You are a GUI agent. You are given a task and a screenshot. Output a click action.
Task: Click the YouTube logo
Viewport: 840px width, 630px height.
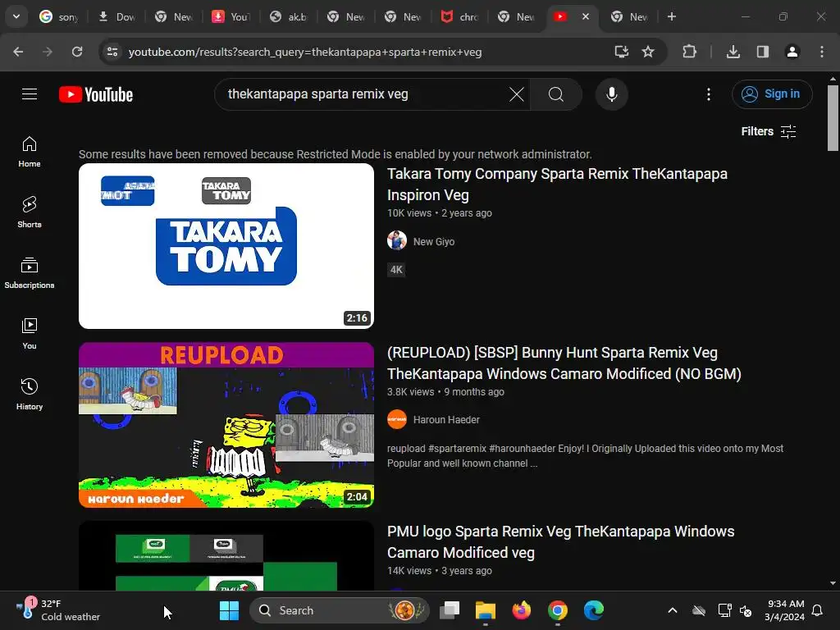pyautogui.click(x=96, y=94)
